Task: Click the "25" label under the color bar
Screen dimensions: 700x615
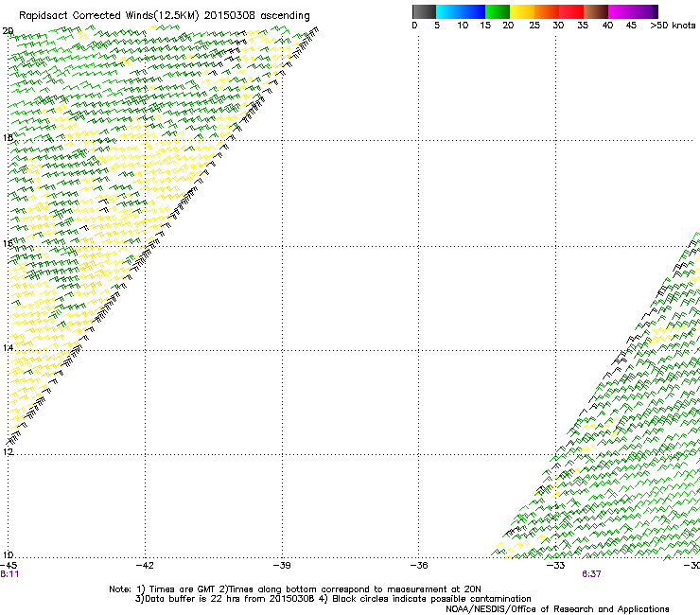Action: (534, 26)
